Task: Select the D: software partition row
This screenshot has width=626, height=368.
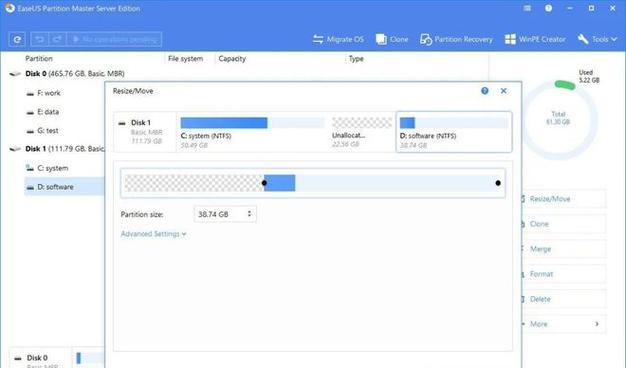Action: pyautogui.click(x=64, y=187)
